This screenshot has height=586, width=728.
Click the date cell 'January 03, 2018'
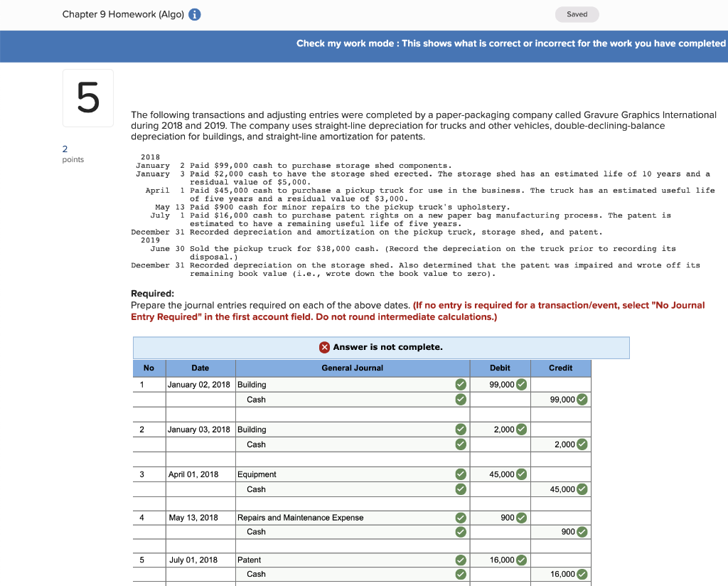[x=200, y=430]
